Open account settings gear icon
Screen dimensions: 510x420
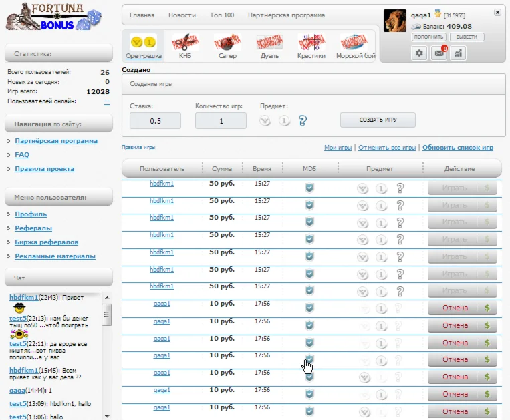[420, 53]
